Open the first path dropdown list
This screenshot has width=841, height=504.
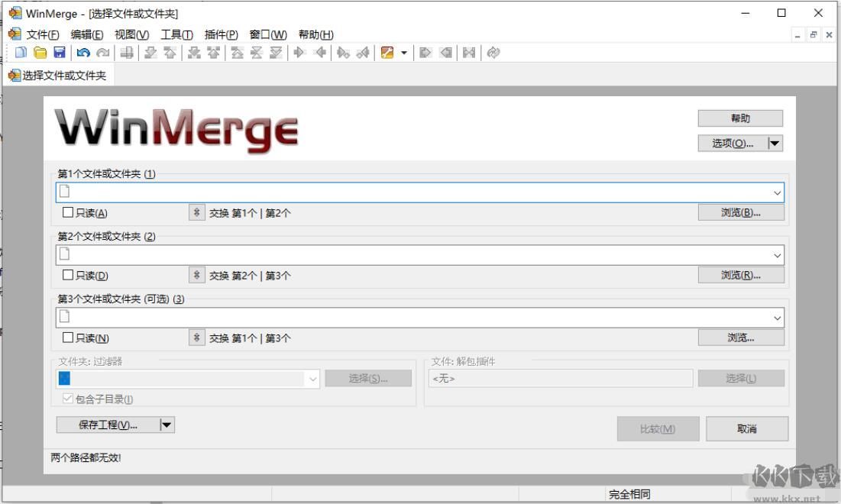pyautogui.click(x=778, y=192)
